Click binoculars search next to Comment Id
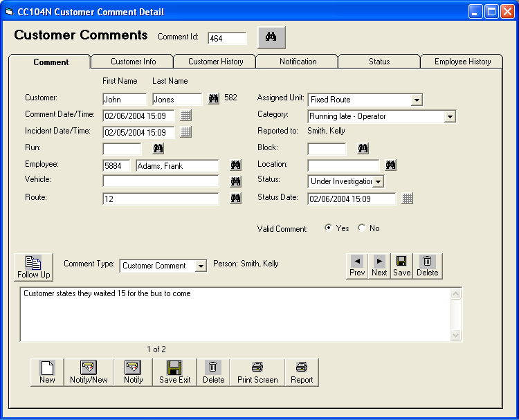 coord(271,38)
